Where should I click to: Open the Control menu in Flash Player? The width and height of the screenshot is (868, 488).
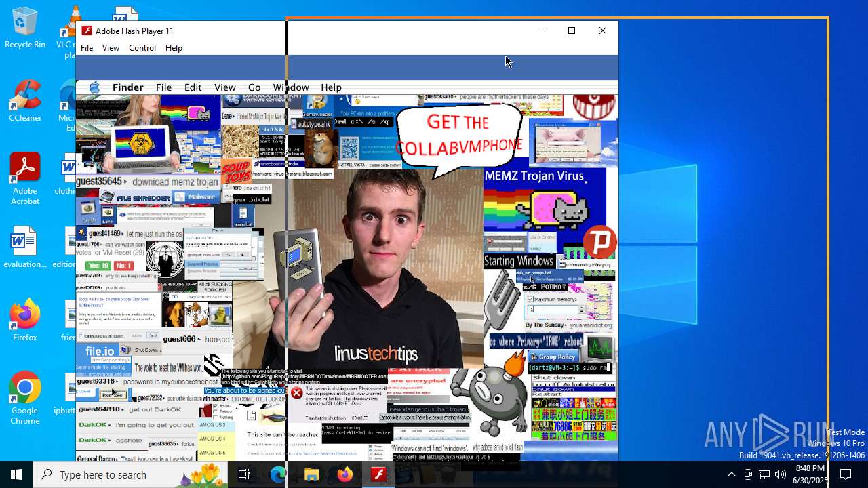pos(142,48)
